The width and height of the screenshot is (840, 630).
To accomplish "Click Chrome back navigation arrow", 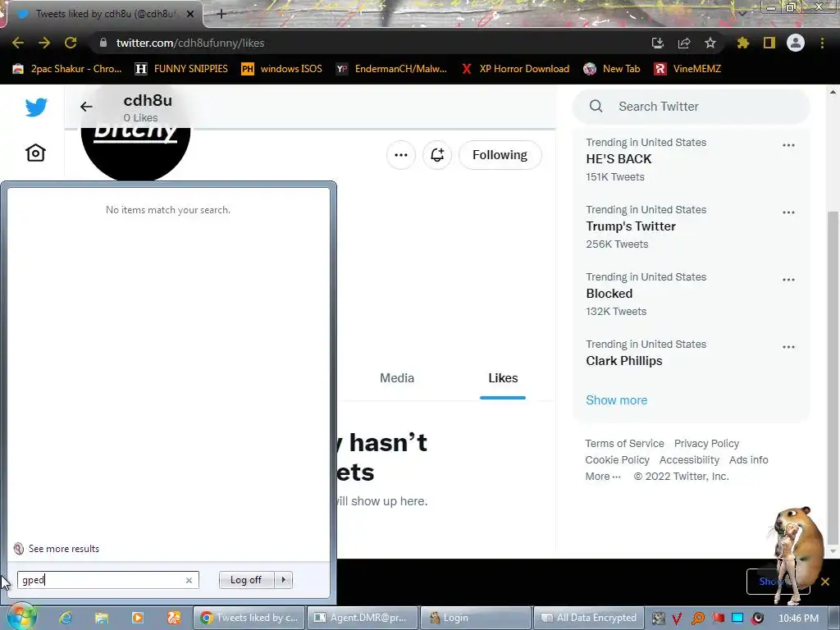I will tap(18, 43).
